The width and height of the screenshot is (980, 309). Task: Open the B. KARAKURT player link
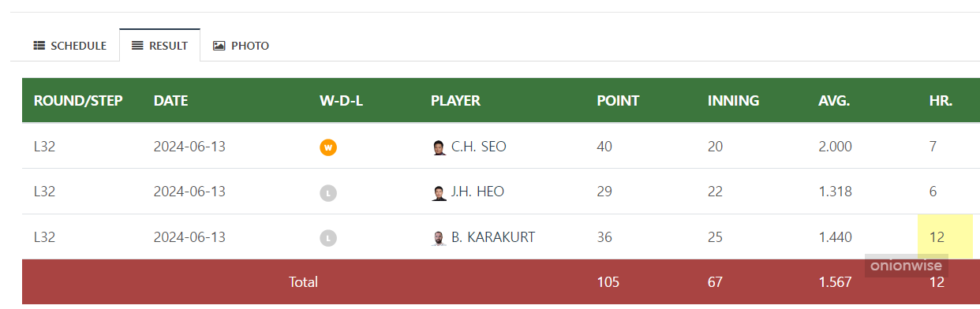pyautogui.click(x=493, y=236)
